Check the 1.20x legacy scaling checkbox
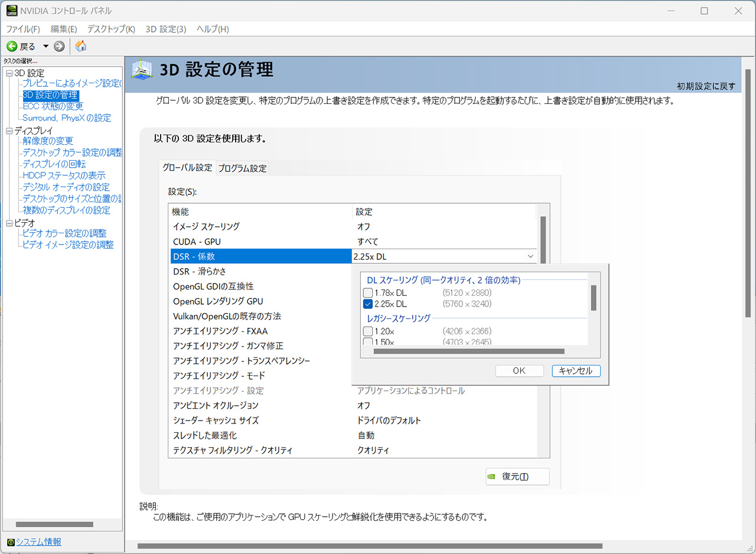756x554 pixels. pos(368,331)
